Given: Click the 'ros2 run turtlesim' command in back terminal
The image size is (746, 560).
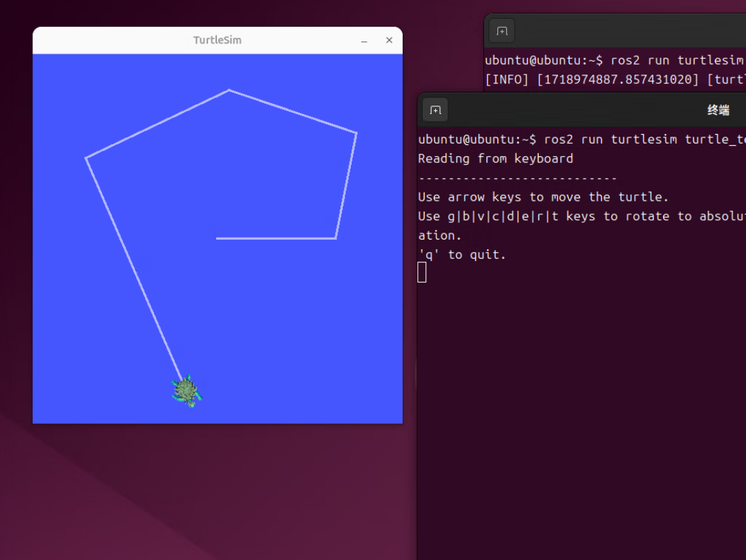Looking at the screenshot, I should (676, 61).
